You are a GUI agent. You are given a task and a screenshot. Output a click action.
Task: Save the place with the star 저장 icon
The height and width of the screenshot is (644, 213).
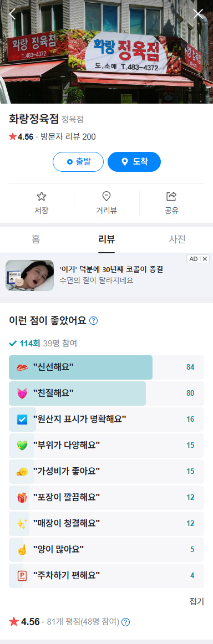42,203
